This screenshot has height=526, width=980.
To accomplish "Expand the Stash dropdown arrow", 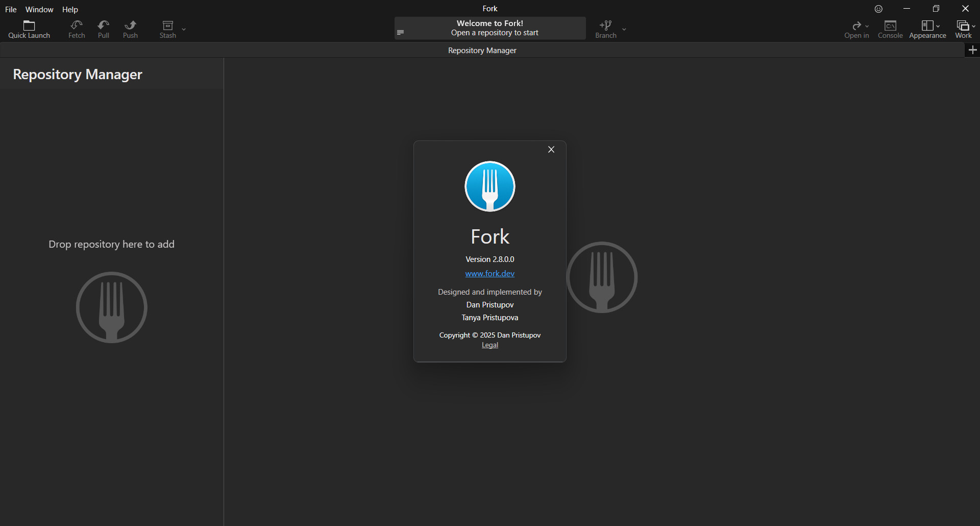I will (184, 29).
